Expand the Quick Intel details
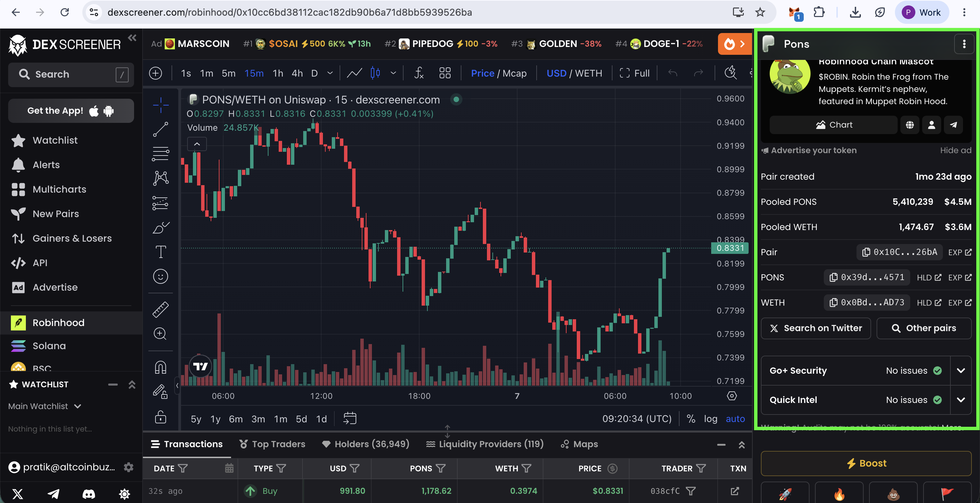The height and width of the screenshot is (503, 980). pyautogui.click(x=961, y=400)
